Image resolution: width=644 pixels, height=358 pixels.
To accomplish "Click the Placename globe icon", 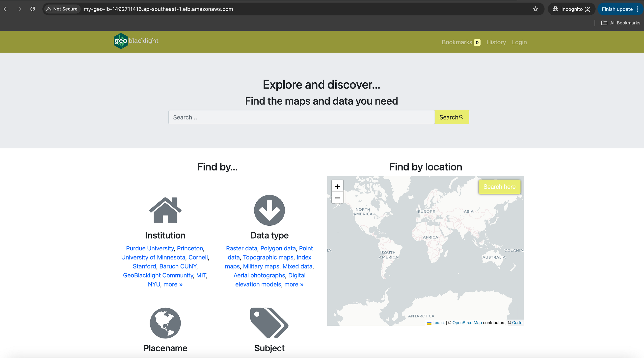I will click(x=165, y=323).
